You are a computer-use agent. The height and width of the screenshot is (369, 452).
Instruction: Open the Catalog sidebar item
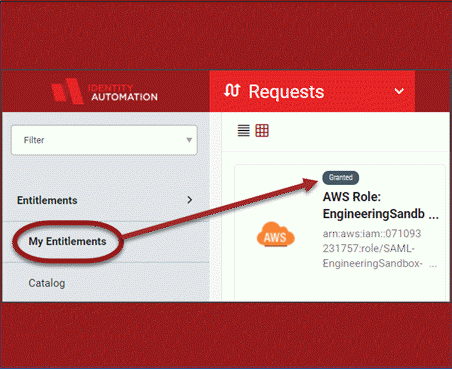pyautogui.click(x=47, y=283)
